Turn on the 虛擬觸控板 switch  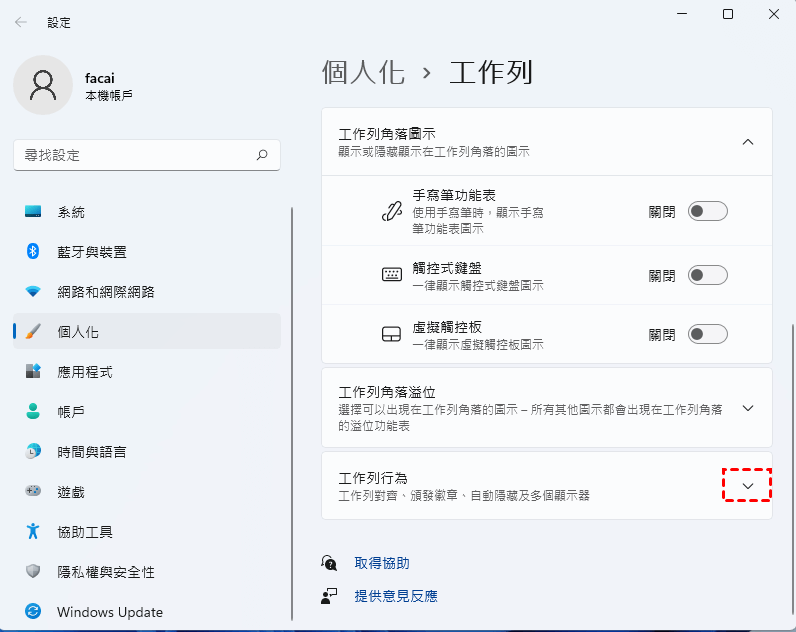click(707, 334)
